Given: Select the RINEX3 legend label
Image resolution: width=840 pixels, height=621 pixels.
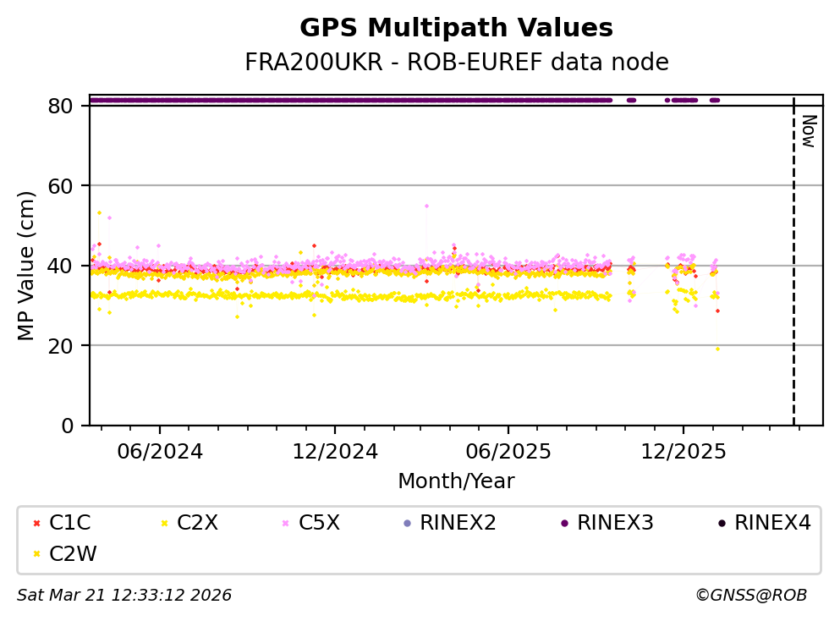Looking at the screenshot, I should (x=615, y=524).
